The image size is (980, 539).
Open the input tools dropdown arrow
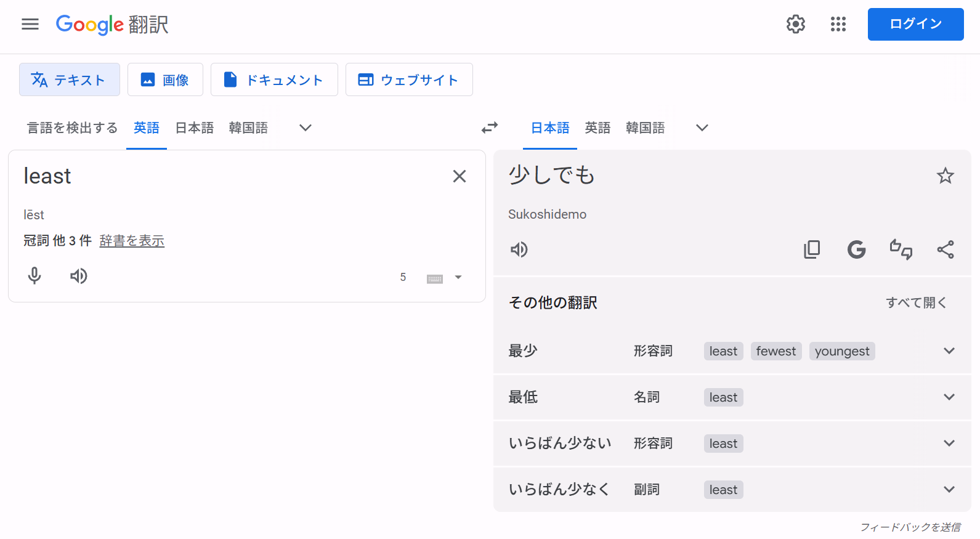[458, 277]
